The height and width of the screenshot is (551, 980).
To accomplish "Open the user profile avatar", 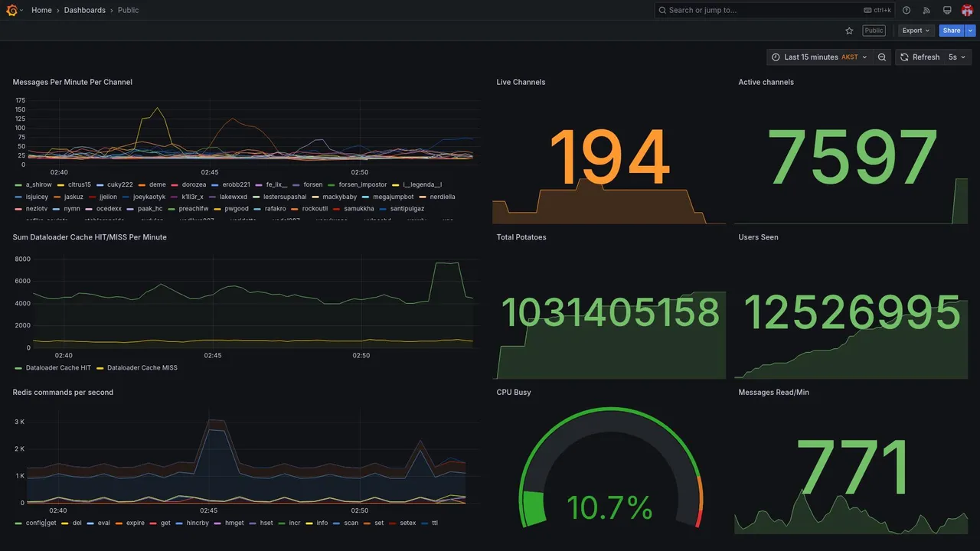I will [967, 10].
